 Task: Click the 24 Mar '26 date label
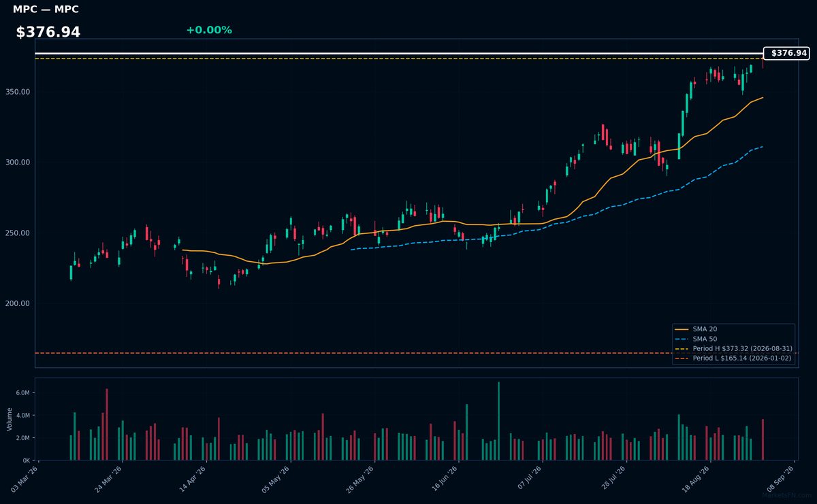110,478
